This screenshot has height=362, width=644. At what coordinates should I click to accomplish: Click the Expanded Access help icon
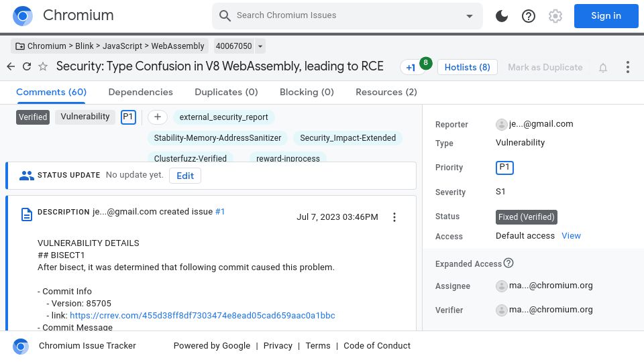(508, 263)
